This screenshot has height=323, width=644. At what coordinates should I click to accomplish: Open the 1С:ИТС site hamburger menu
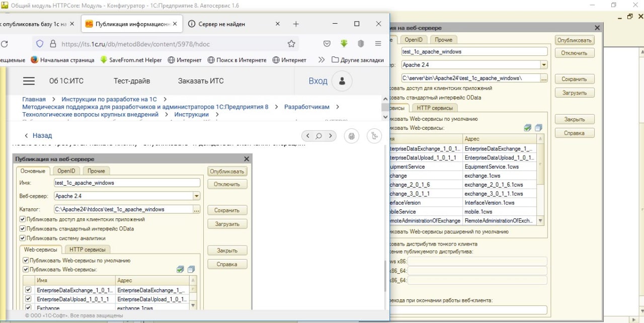pos(29,81)
